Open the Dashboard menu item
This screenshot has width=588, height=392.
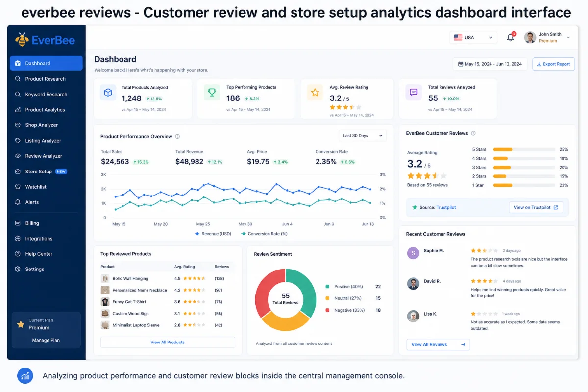46,63
